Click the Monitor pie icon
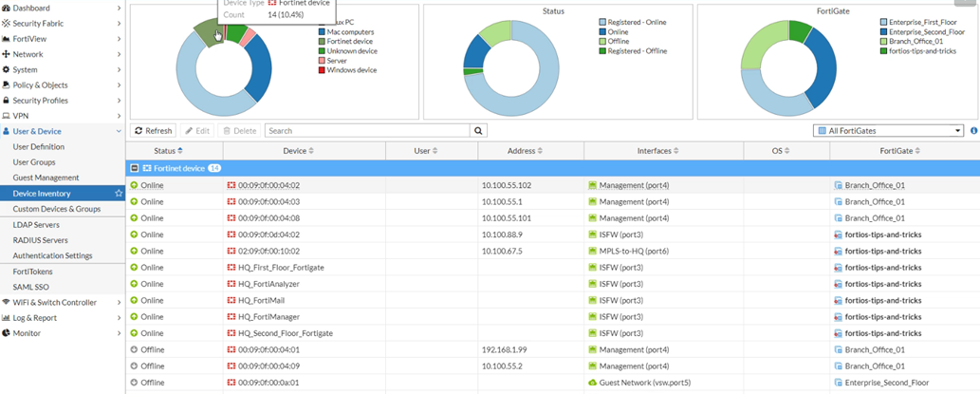The width and height of the screenshot is (980, 394). pos(7,333)
